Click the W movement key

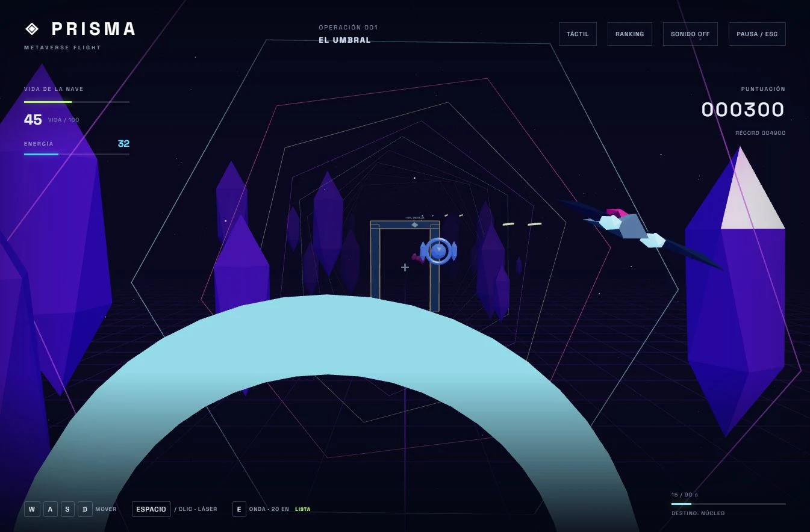pos(32,509)
